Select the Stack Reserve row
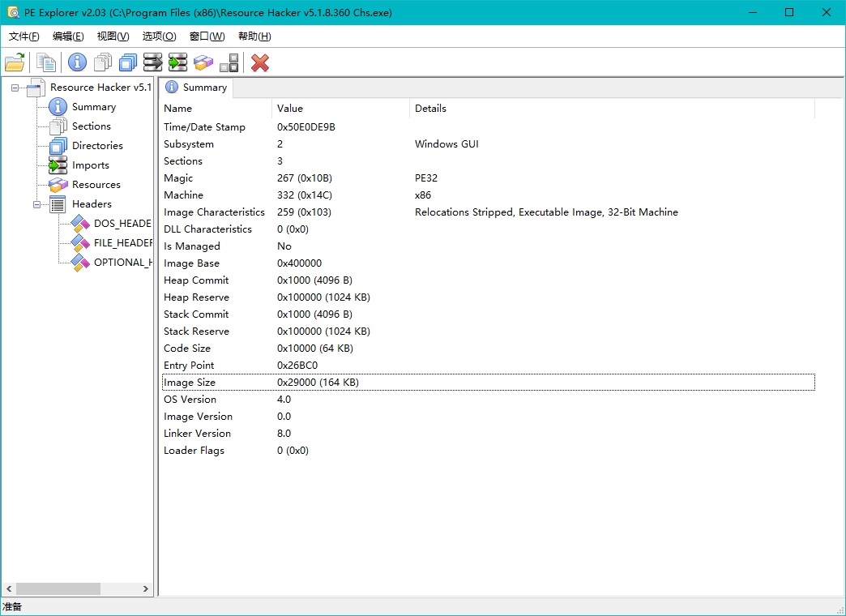 (489, 332)
